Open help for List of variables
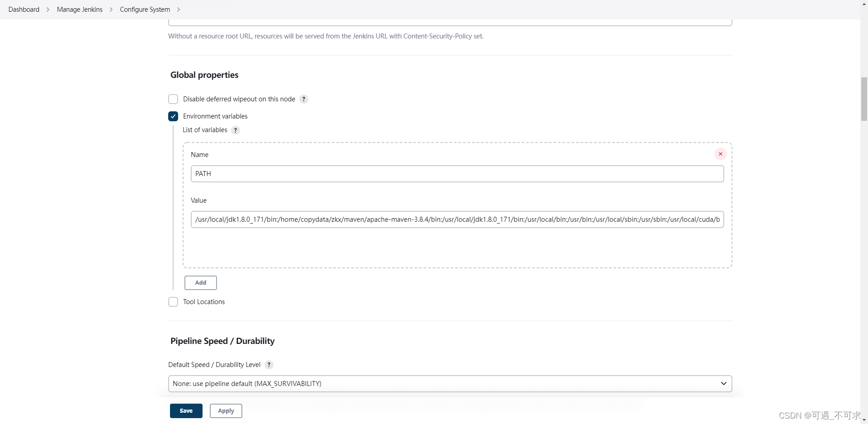The width and height of the screenshot is (868, 424). (x=236, y=130)
